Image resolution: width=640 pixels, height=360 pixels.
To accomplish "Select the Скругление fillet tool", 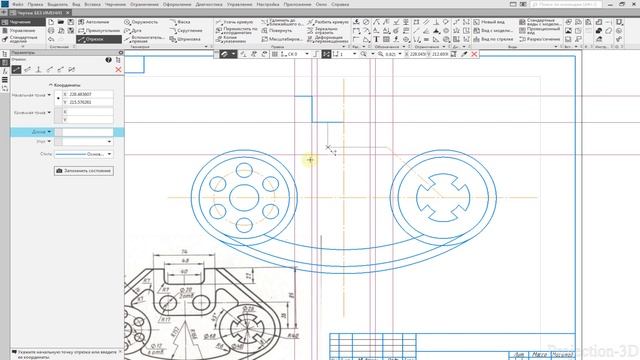I will point(186,31).
